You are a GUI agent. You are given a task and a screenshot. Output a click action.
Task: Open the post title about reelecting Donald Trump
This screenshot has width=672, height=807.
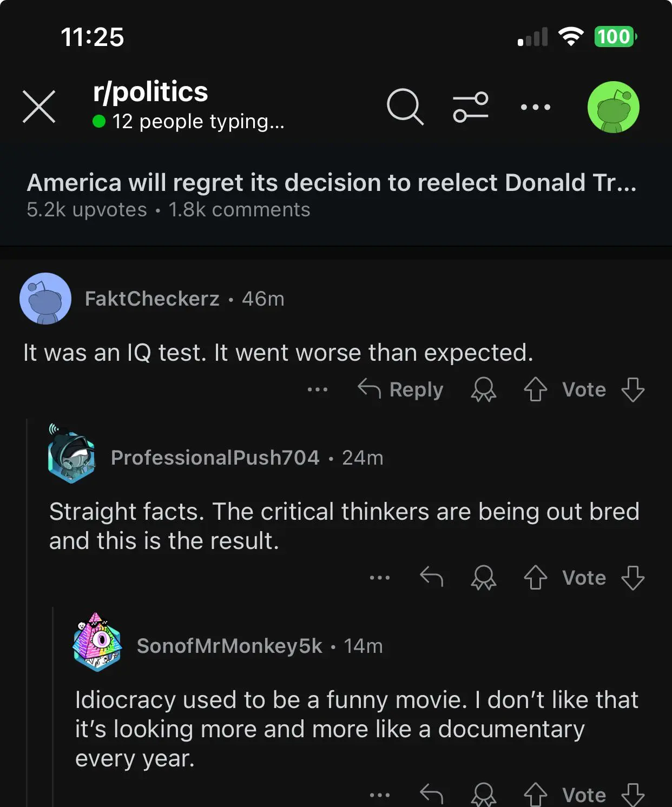(x=331, y=183)
